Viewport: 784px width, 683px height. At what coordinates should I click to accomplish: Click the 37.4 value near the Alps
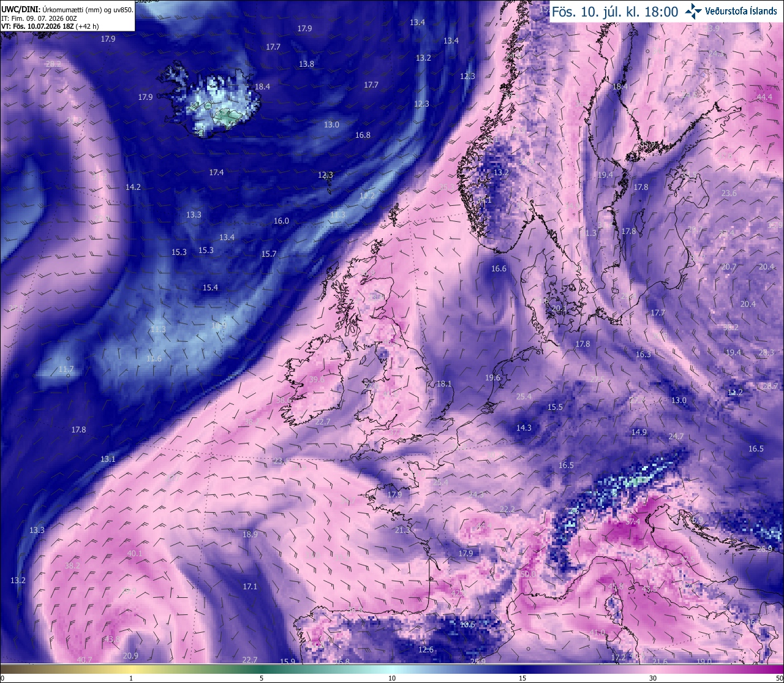pyautogui.click(x=633, y=522)
